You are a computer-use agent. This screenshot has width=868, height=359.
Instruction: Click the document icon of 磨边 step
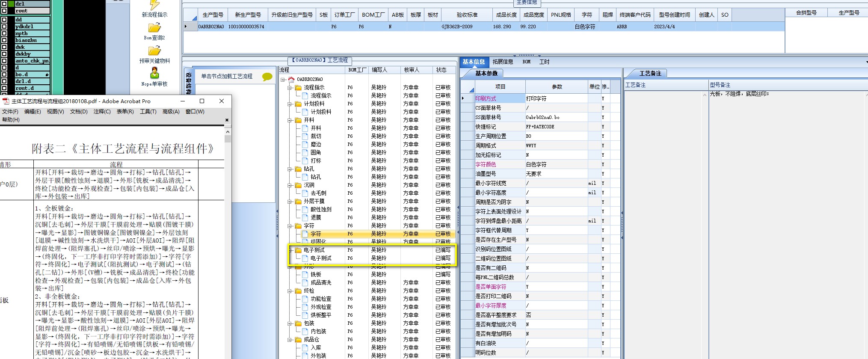point(305,144)
